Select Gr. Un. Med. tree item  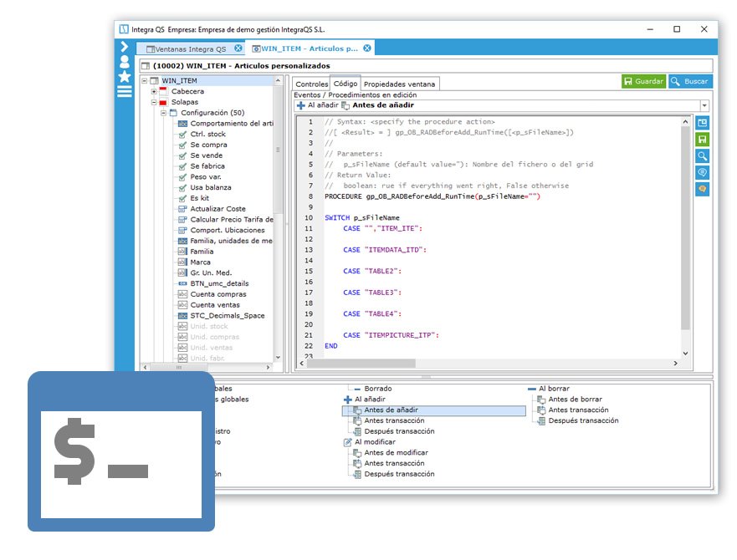pyautogui.click(x=211, y=273)
